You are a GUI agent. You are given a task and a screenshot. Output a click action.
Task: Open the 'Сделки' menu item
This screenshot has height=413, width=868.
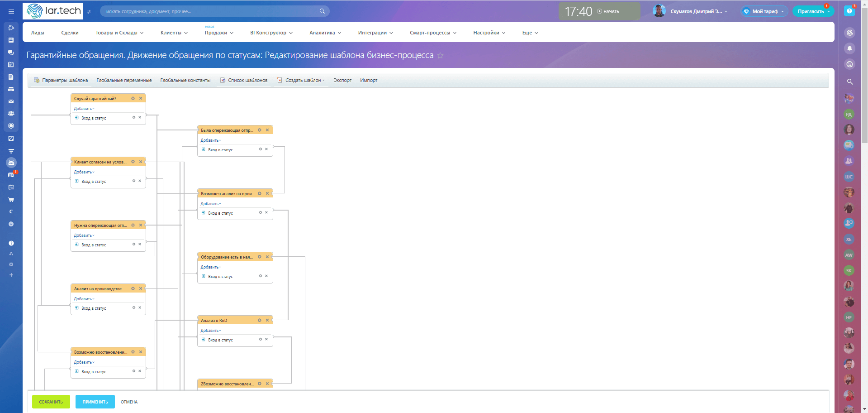pyautogui.click(x=70, y=33)
